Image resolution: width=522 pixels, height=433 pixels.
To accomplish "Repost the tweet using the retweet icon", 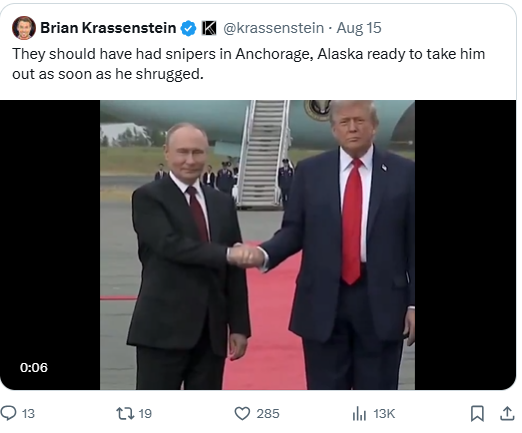I will click(125, 413).
